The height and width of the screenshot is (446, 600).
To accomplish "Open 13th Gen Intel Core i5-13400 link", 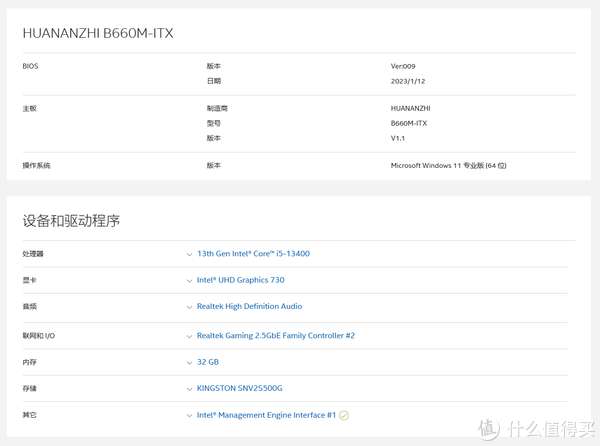I will tap(253, 254).
